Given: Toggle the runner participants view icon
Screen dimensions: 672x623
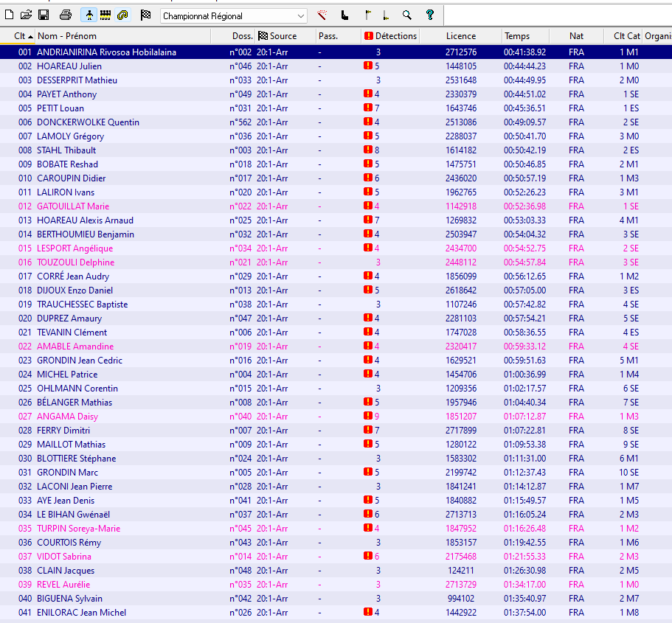Looking at the screenshot, I should click(89, 15).
